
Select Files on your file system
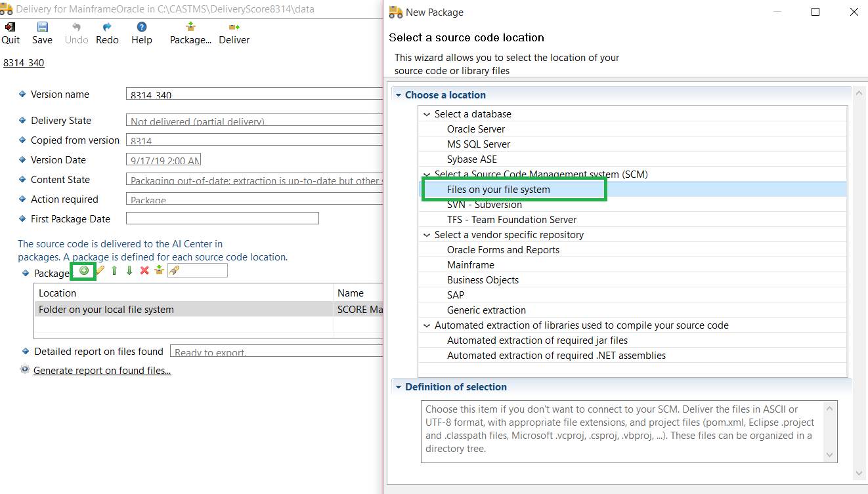tap(498, 190)
